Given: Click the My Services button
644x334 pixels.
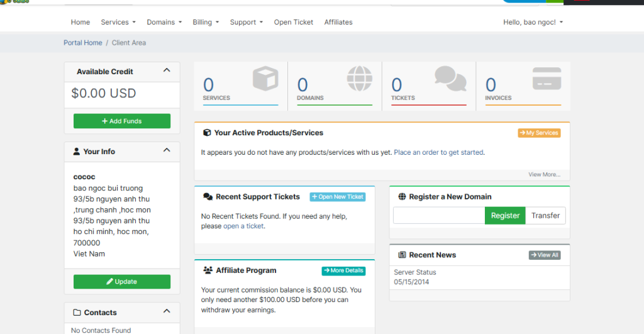Looking at the screenshot, I should coord(539,133).
